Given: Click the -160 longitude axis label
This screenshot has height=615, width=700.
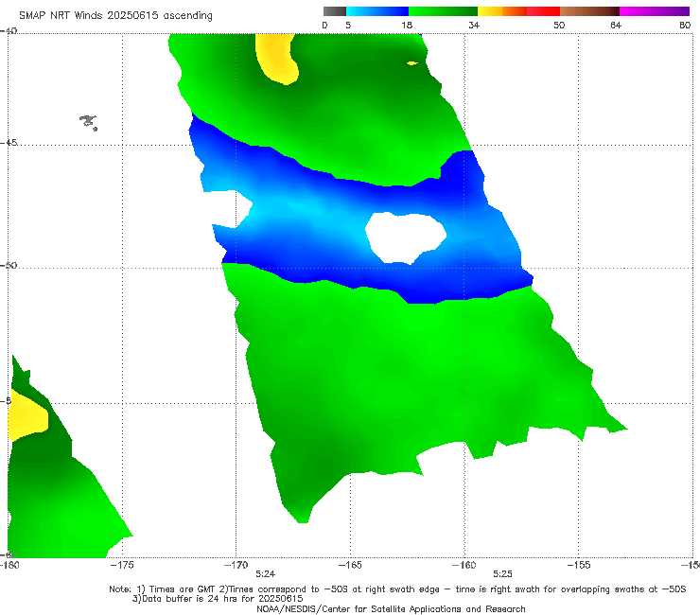Looking at the screenshot, I should [464, 565].
